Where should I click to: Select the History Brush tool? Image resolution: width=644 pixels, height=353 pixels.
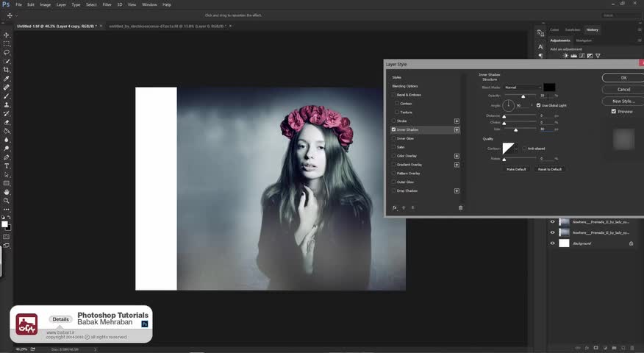click(x=7, y=113)
